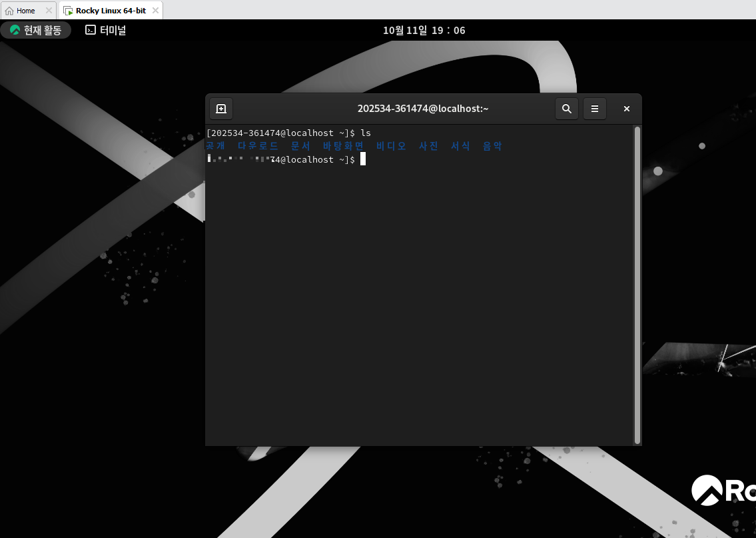Open a new terminal tab
The width and height of the screenshot is (756, 538).
coord(221,109)
